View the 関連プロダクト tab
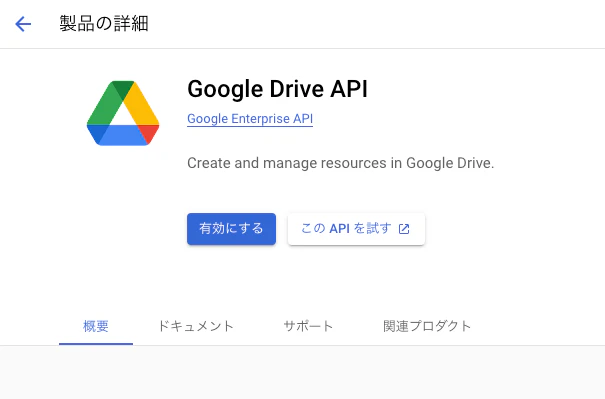 (427, 326)
